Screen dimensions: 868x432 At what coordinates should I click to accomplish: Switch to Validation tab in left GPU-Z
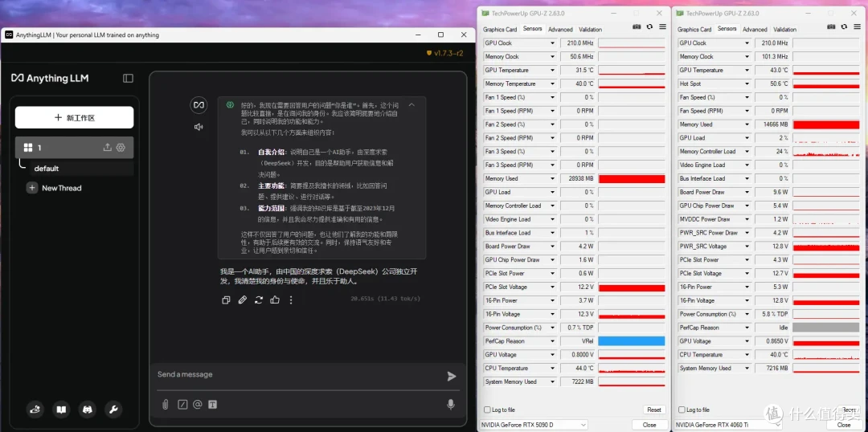pyautogui.click(x=590, y=30)
